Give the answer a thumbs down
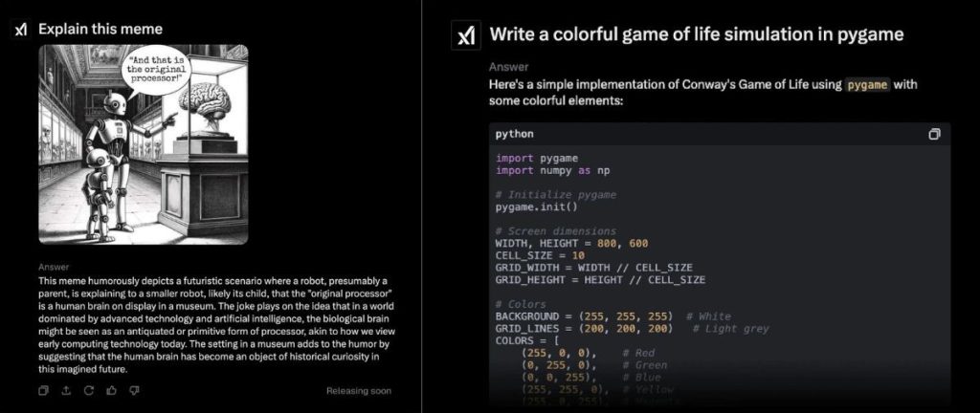Screen dimensions: 980x413 coord(134,390)
